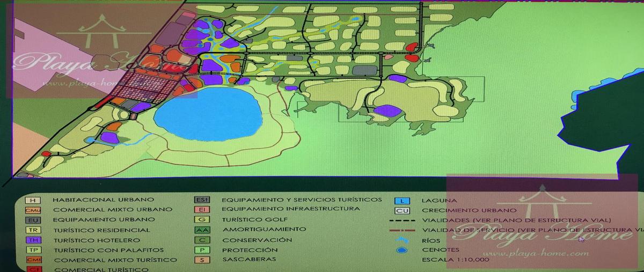Click the H legend swatch for Habitacional Urbano

[32, 200]
